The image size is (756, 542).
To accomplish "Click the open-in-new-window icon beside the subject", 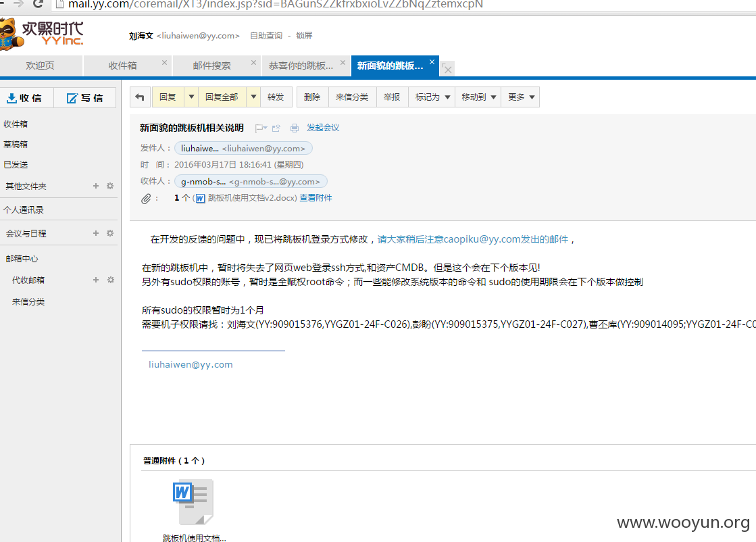I will tap(276, 128).
